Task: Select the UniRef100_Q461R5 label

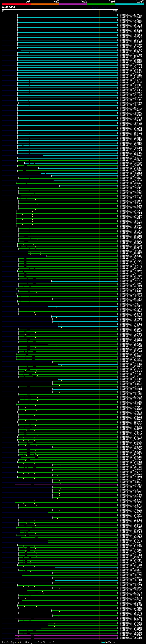Action: coord(131,628)
